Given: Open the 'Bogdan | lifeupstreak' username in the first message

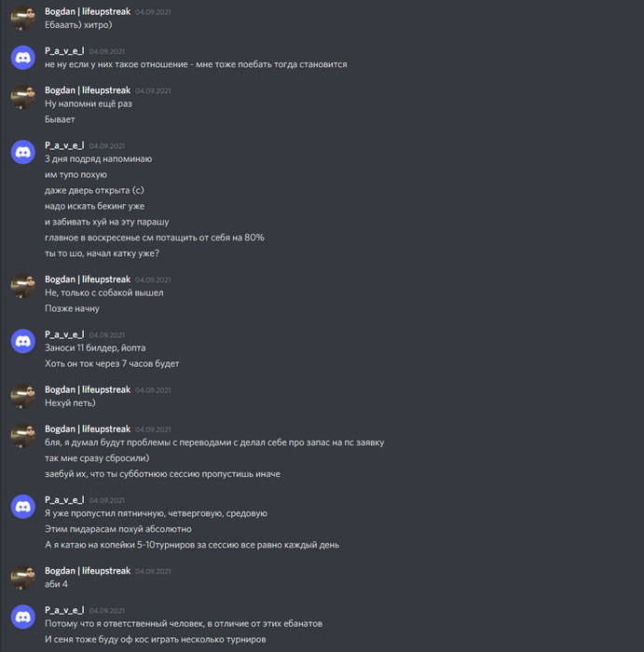Looking at the screenshot, I should [88, 11].
